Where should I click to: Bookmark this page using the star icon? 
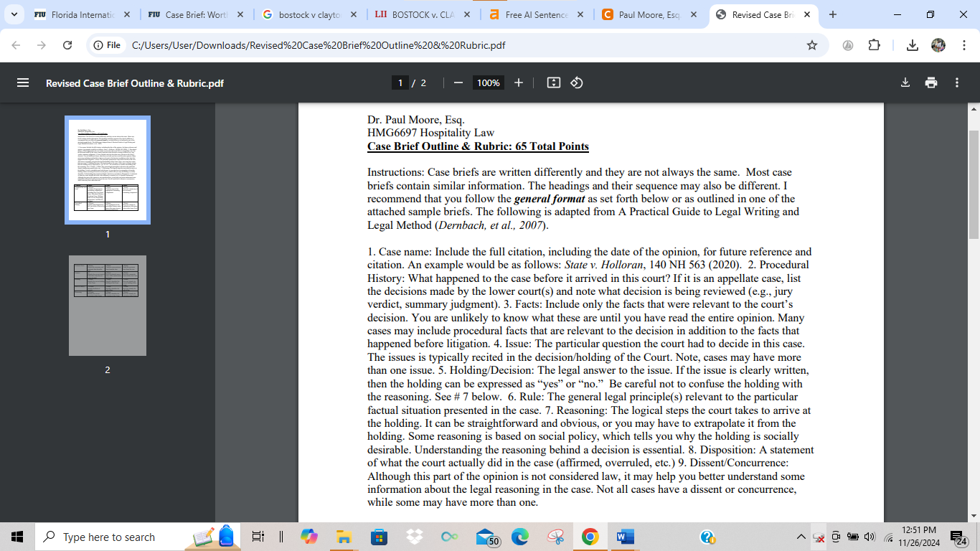[x=811, y=44]
